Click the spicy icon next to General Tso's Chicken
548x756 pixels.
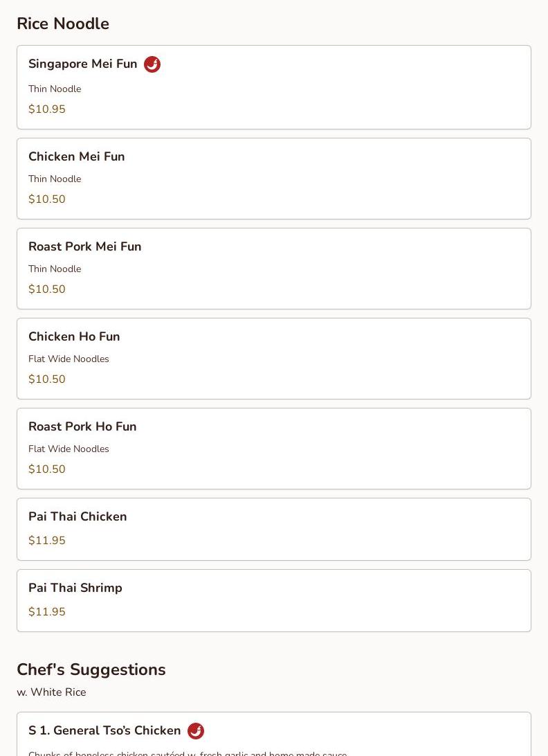tap(196, 731)
